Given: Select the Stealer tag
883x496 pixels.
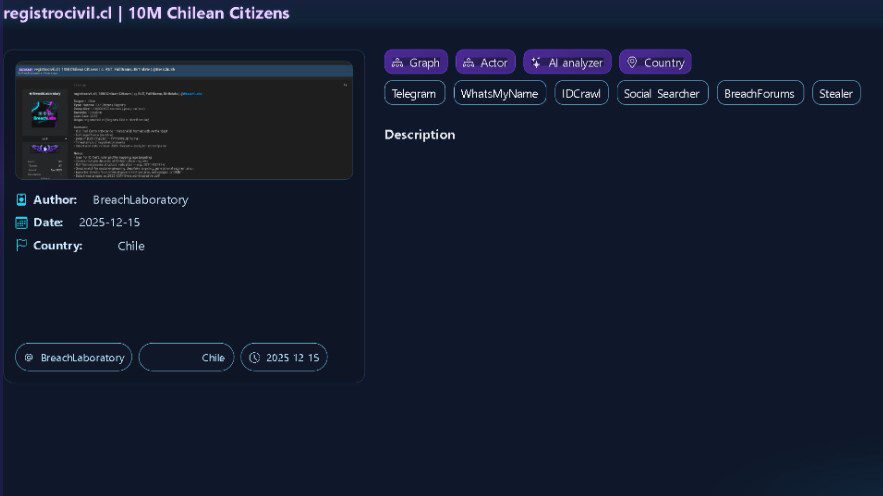Looking at the screenshot, I should (835, 93).
